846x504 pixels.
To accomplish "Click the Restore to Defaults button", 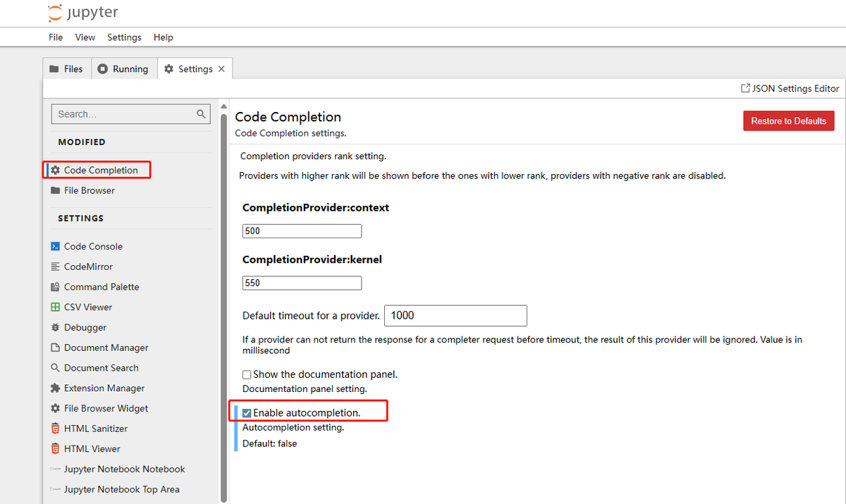I will [788, 121].
